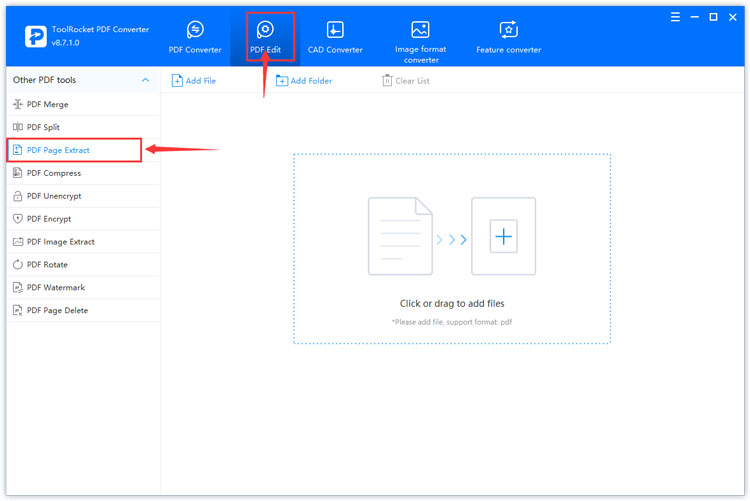Switch to the PDF Edit tab
This screenshot has height=501, width=750.
[x=265, y=36]
